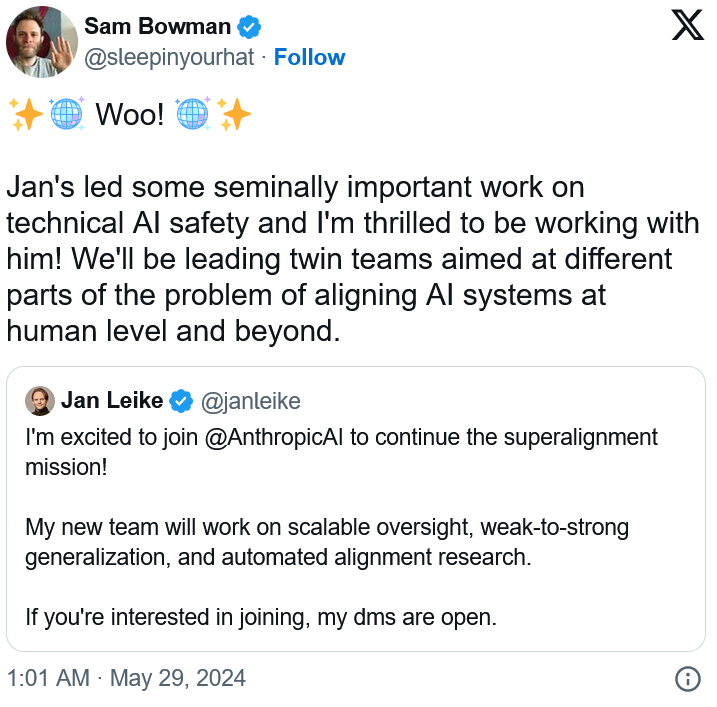This screenshot has height=707, width=717.
Task: Open the Jan Leike name link
Action: (x=112, y=400)
